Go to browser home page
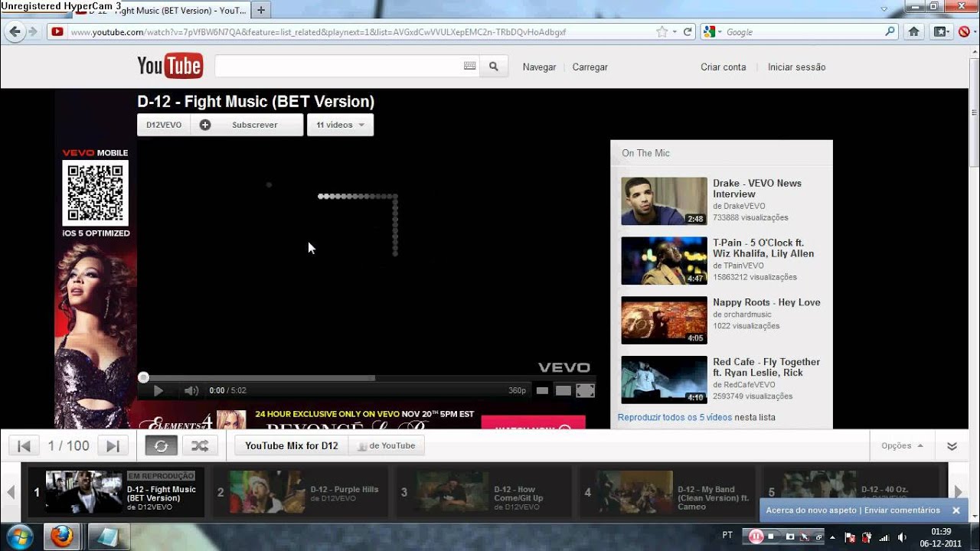This screenshot has width=980, height=551. (913, 31)
